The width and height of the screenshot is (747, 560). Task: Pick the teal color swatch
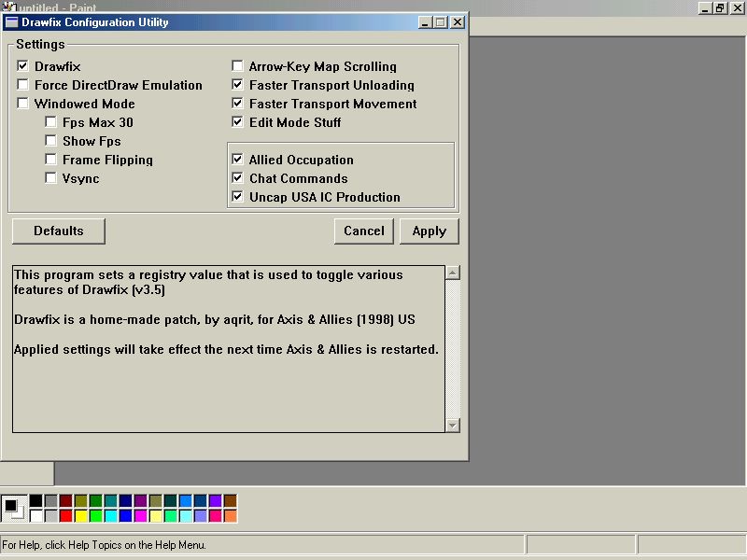tap(111, 500)
